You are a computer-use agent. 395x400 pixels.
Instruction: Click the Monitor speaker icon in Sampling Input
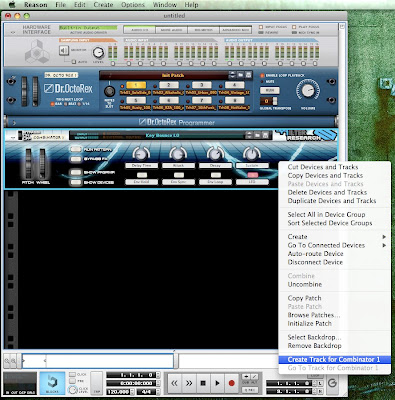64,50
